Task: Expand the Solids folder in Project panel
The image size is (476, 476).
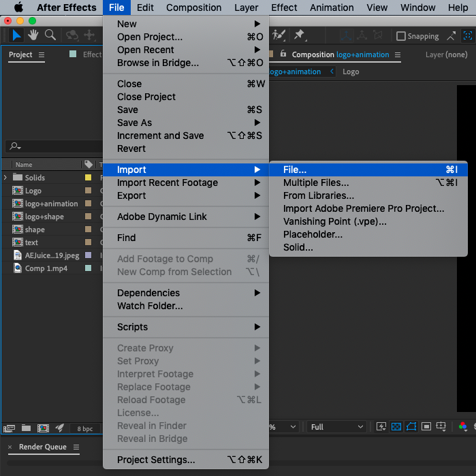Action: pyautogui.click(x=5, y=178)
